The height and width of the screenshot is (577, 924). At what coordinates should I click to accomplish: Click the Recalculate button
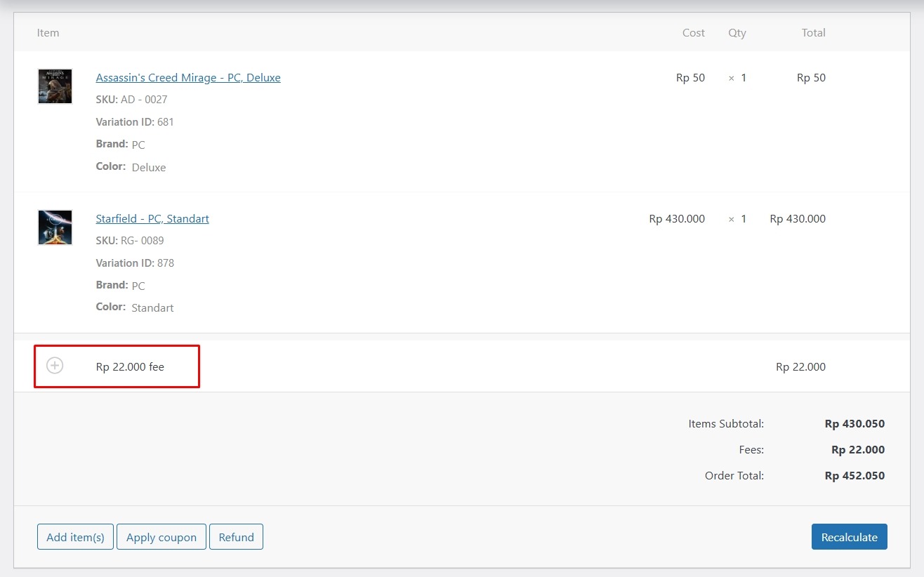pyautogui.click(x=850, y=537)
